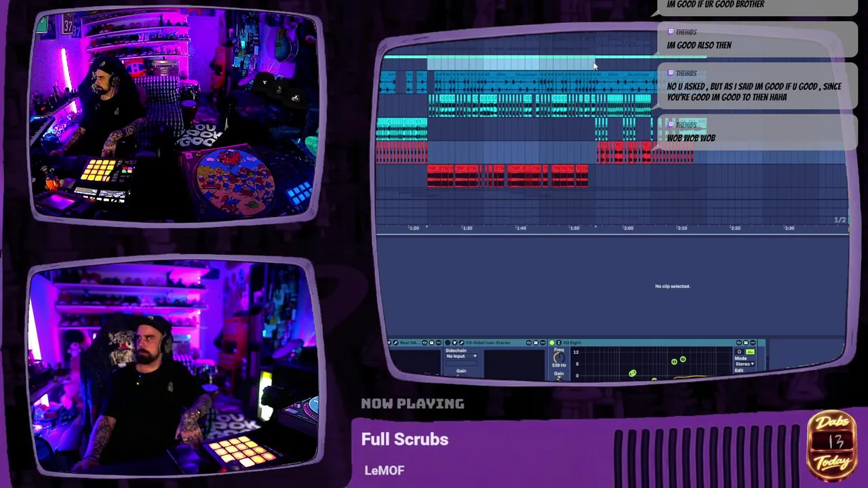
Task: Hot-swap preset on EQ Eight device
Action: tap(738, 342)
